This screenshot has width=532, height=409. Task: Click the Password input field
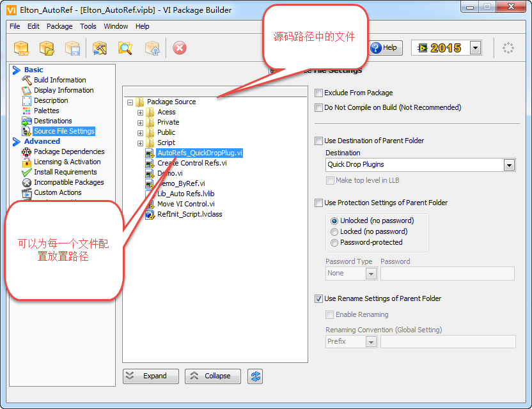pos(447,274)
